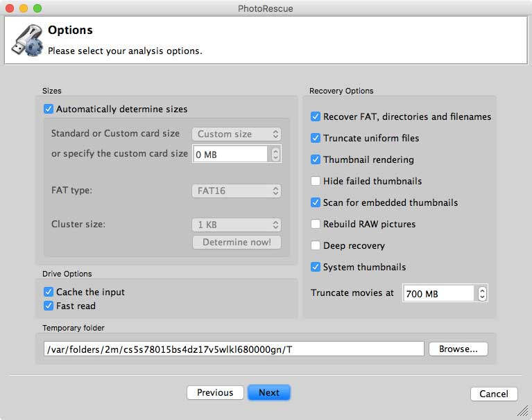
Task: Toggle Truncate uniform files option
Action: click(x=316, y=138)
